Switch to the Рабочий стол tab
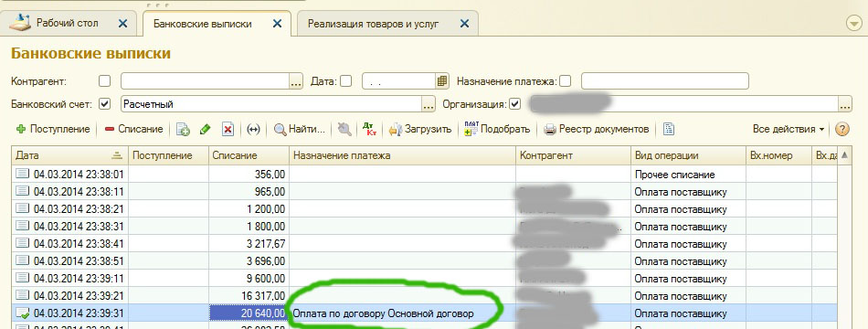The image size is (868, 329). (x=67, y=23)
